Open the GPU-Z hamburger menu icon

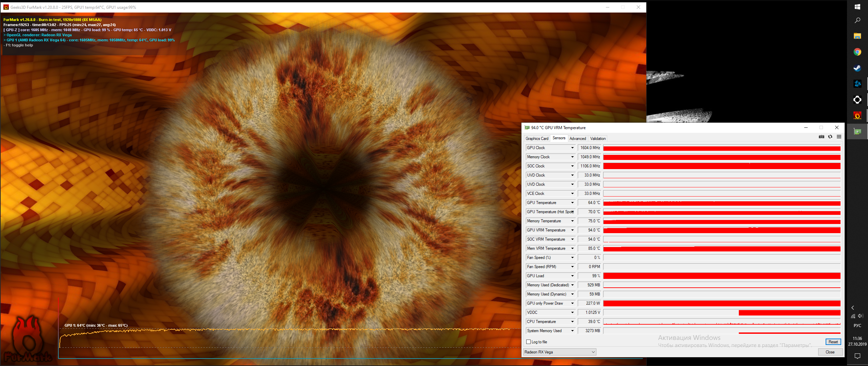(839, 137)
